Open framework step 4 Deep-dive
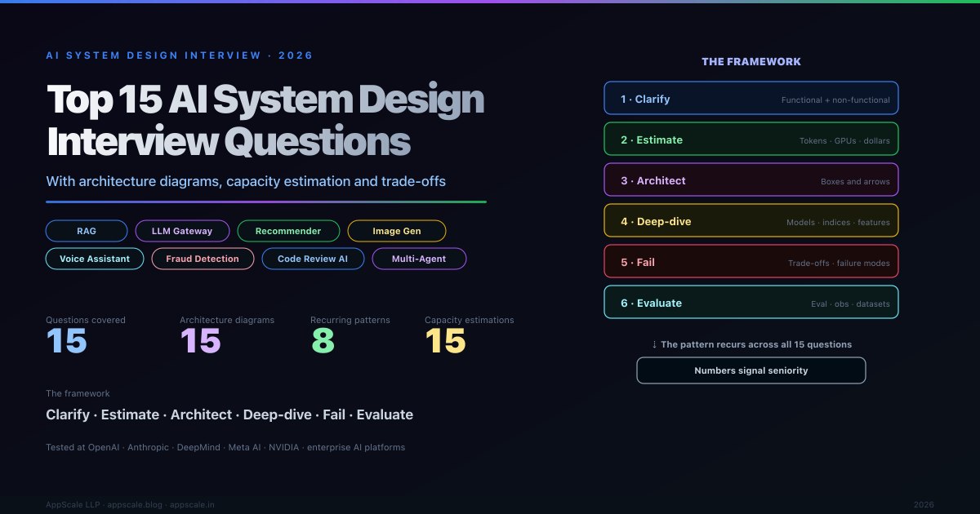 751,221
